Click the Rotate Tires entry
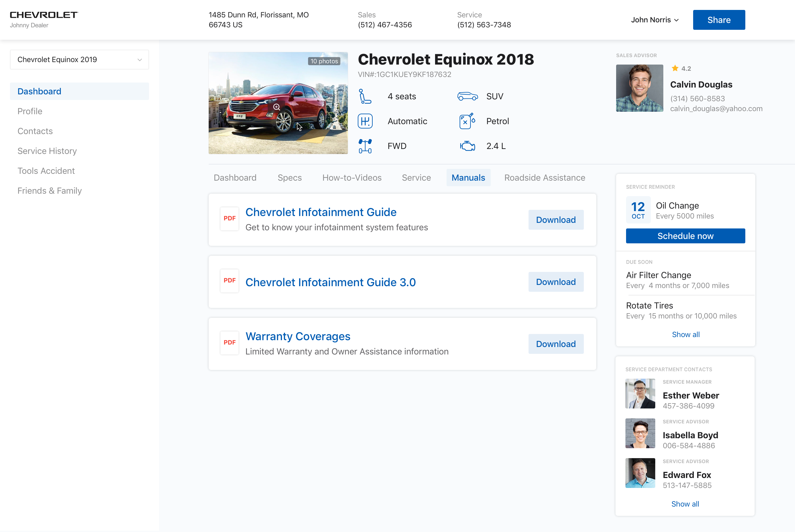 [x=681, y=310]
